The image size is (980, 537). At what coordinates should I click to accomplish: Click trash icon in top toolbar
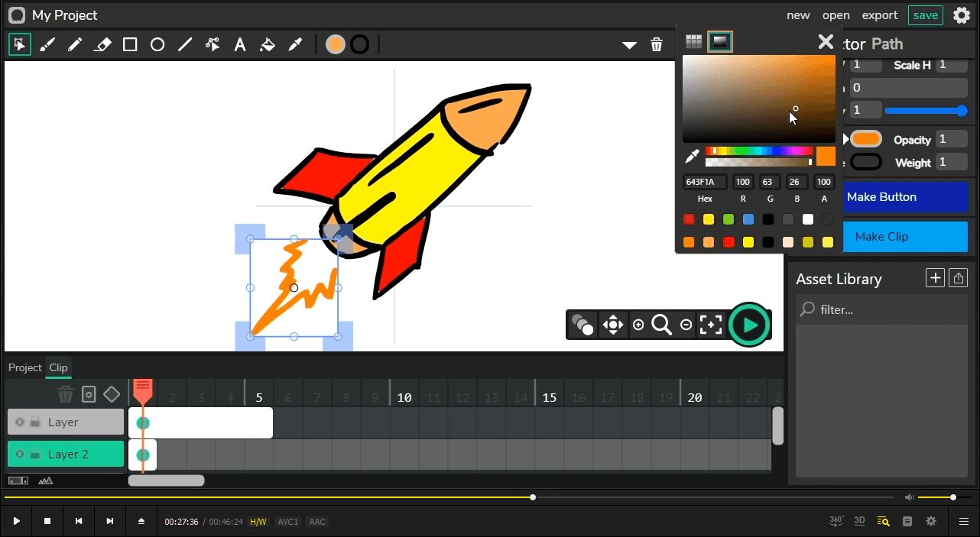(x=657, y=45)
